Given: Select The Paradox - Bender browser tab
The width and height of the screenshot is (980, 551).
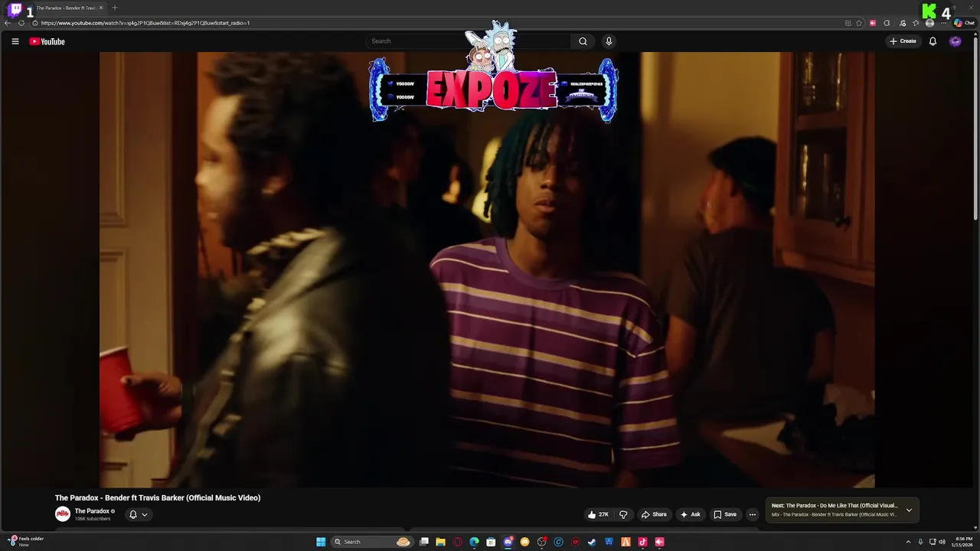Looking at the screenshot, I should pyautogui.click(x=66, y=8).
